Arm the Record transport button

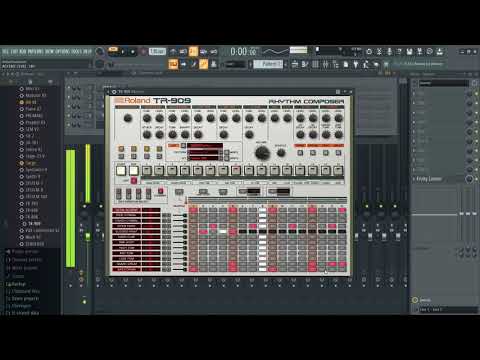pyautogui.click(x=143, y=52)
